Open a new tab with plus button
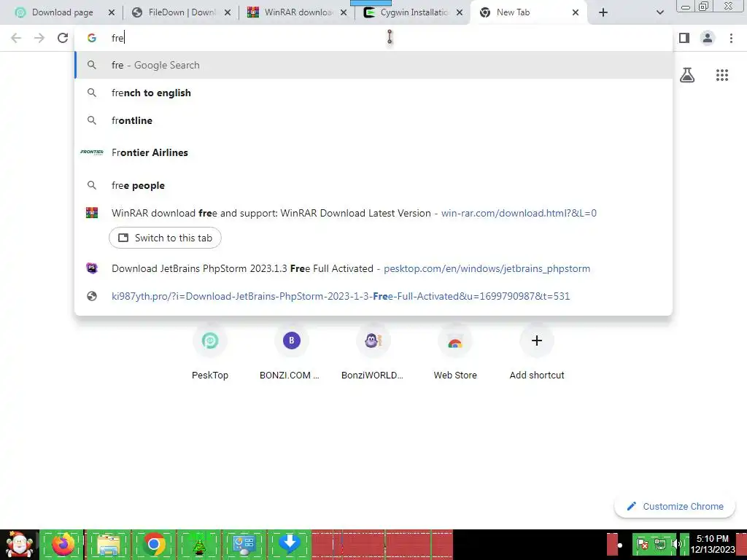Viewport: 747px width, 560px height. (603, 13)
